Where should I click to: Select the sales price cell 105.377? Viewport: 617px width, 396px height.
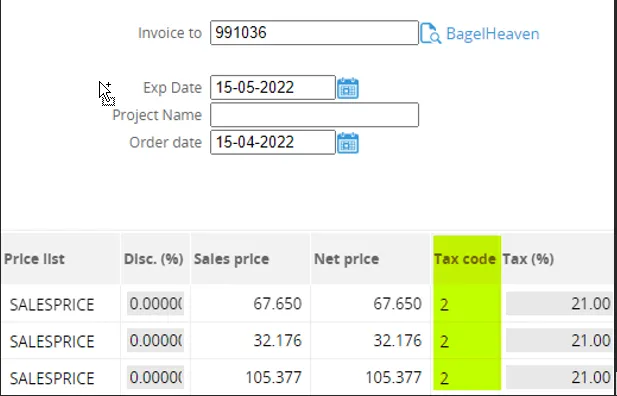coord(273,378)
